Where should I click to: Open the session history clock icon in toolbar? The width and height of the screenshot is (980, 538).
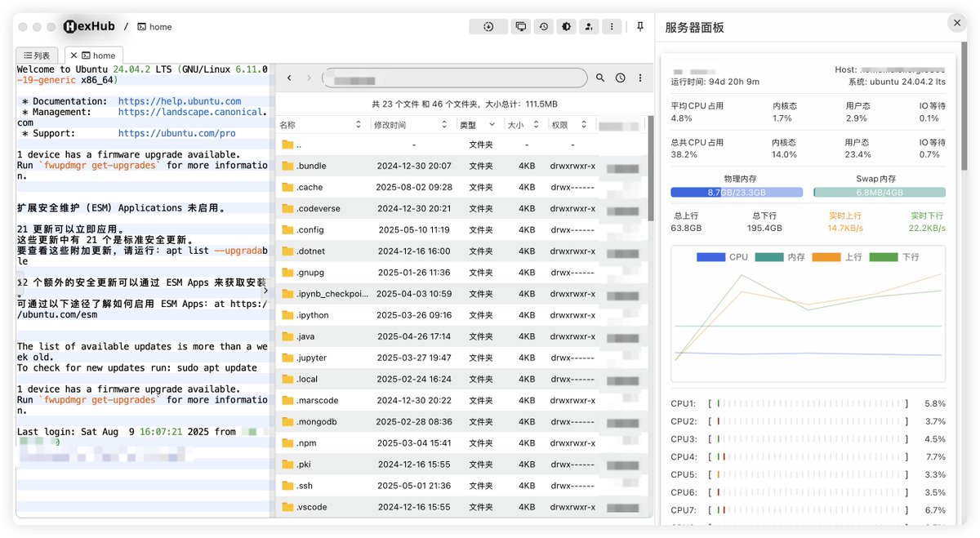coord(543,26)
